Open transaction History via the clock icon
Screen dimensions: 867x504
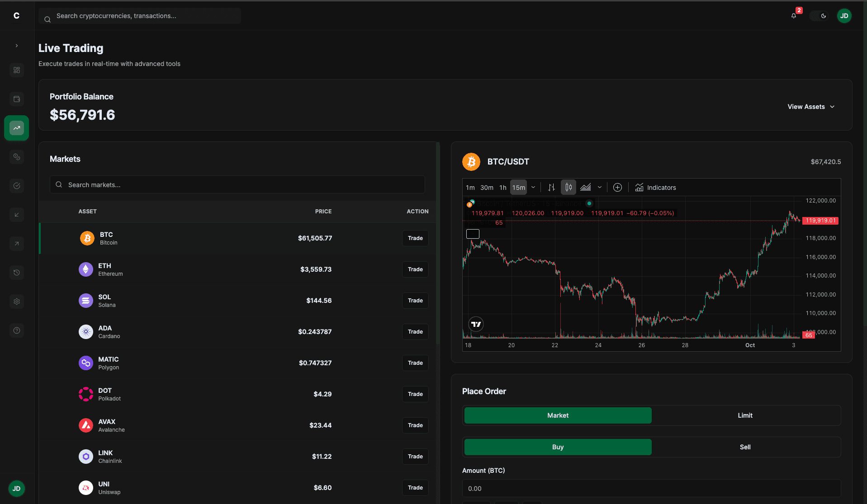(16, 273)
